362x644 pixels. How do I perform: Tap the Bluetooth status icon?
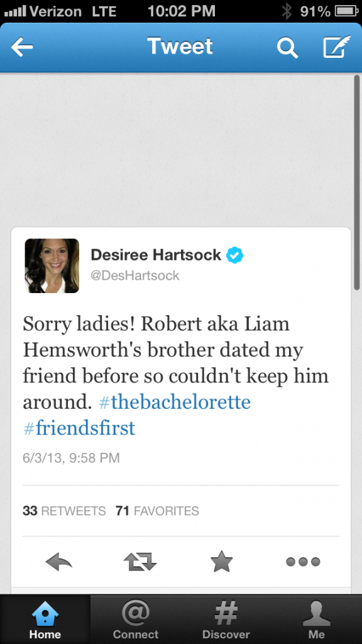287,11
